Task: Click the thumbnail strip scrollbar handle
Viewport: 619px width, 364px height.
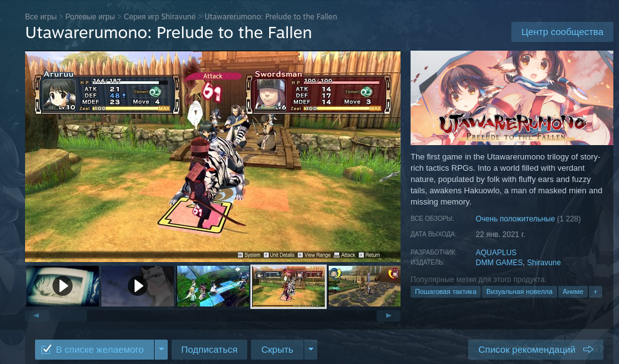Action: coord(68,315)
